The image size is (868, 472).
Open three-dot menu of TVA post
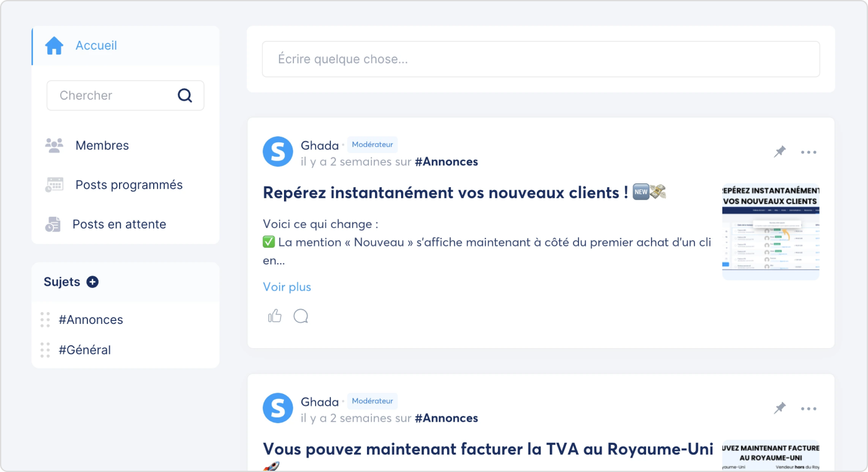808,409
